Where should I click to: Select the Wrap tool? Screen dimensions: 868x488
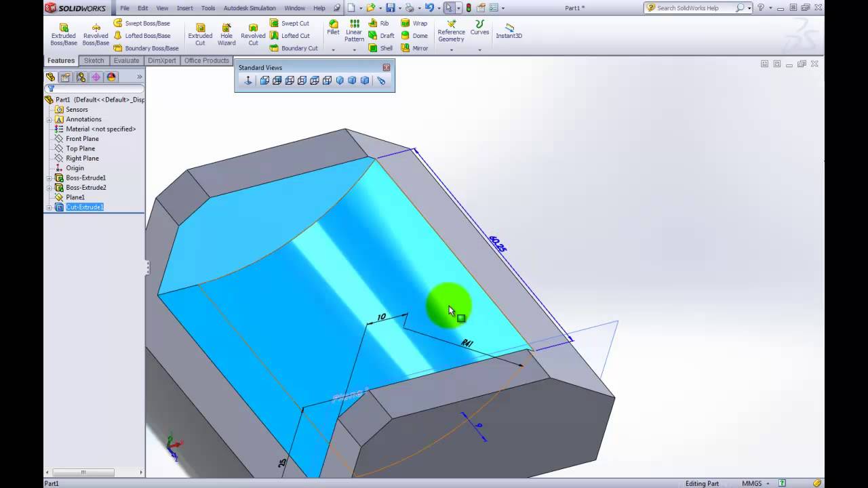pyautogui.click(x=414, y=23)
